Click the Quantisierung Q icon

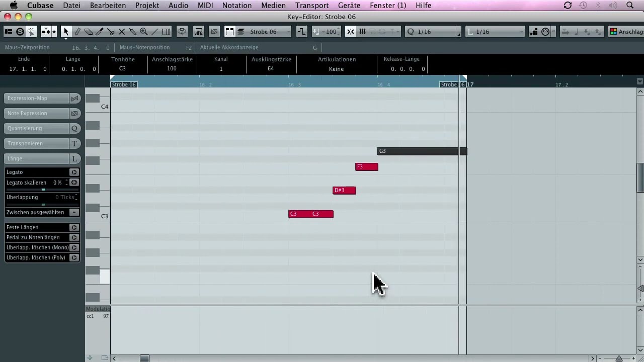tap(74, 128)
